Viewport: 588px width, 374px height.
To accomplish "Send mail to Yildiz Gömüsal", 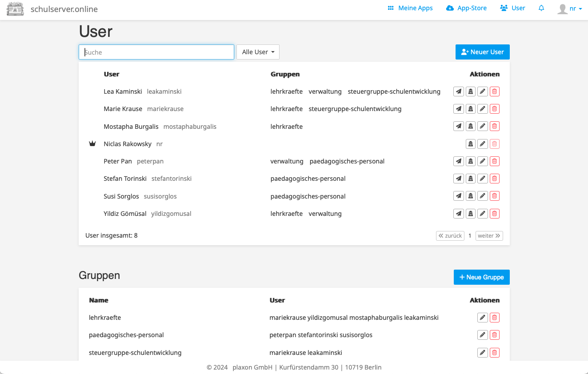I will pos(458,213).
